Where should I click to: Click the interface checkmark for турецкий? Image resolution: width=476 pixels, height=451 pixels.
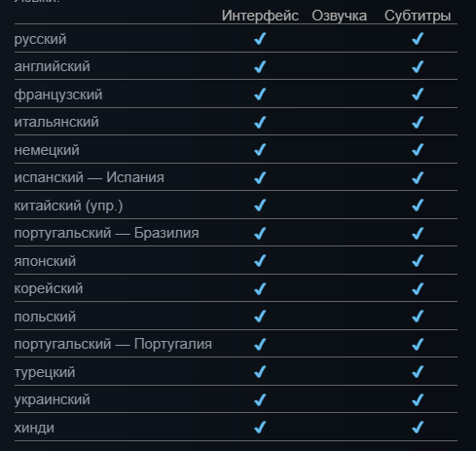pos(260,372)
